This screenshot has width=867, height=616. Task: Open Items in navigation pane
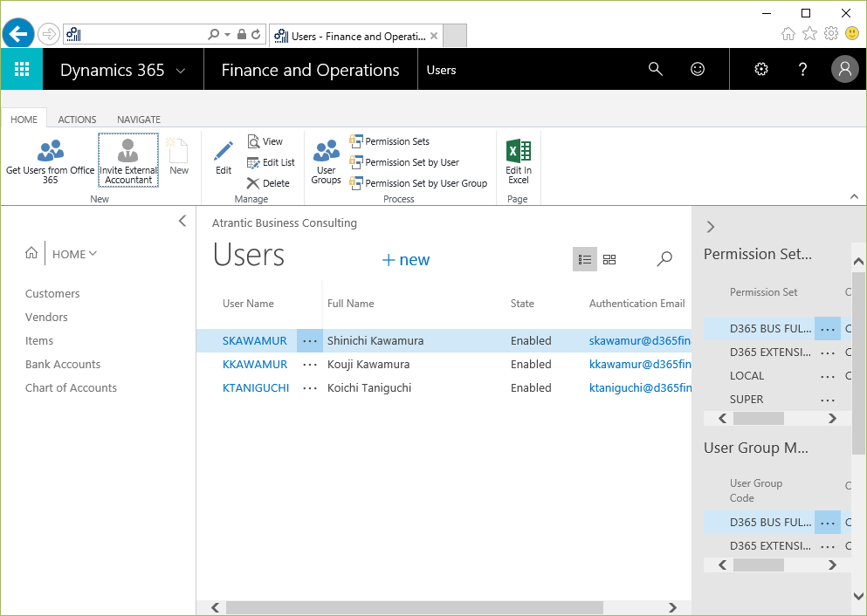point(39,341)
